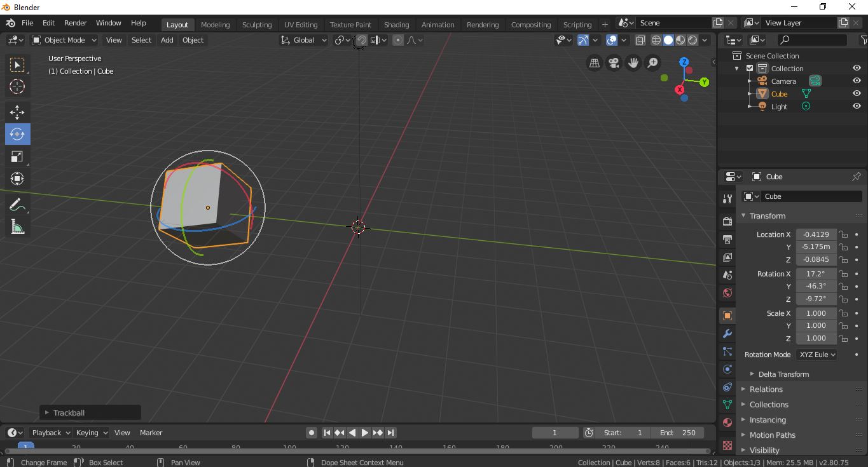This screenshot has height=467, width=868.
Task: Open Render properties in the properties editor
Action: tap(727, 220)
